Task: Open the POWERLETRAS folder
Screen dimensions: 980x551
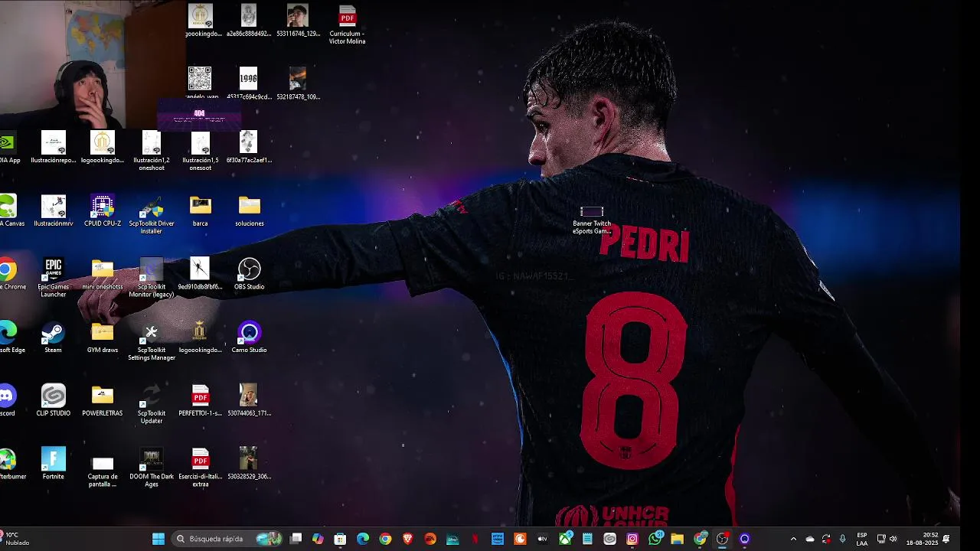Action: tap(102, 401)
